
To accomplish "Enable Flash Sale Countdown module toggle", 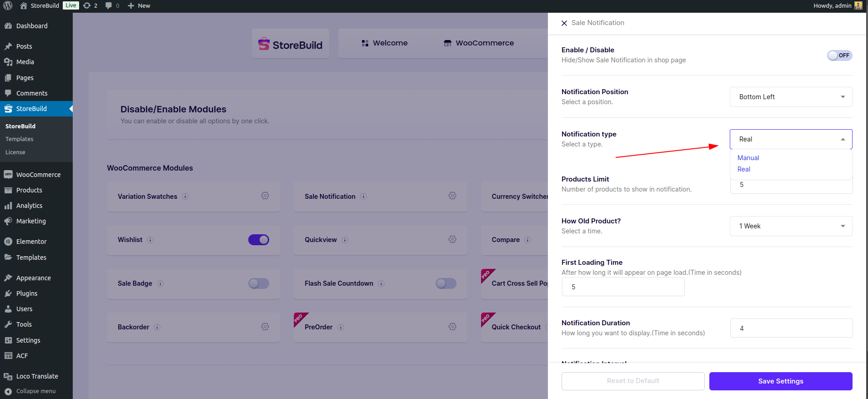I will [x=446, y=283].
